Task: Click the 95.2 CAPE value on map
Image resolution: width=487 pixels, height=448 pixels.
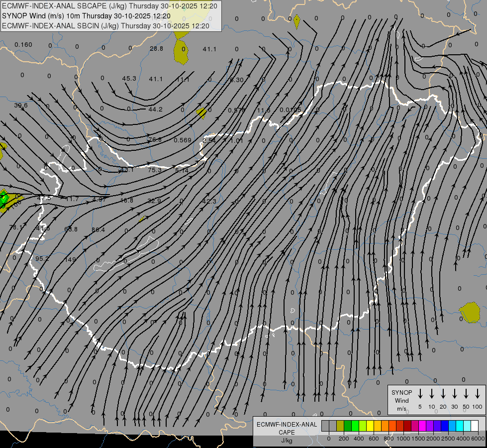Action: (x=42, y=258)
